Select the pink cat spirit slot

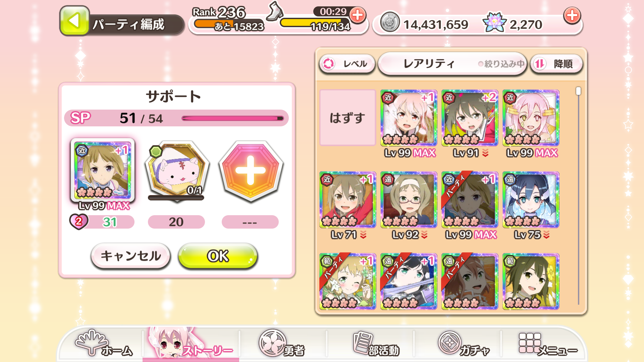pyautogui.click(x=176, y=171)
